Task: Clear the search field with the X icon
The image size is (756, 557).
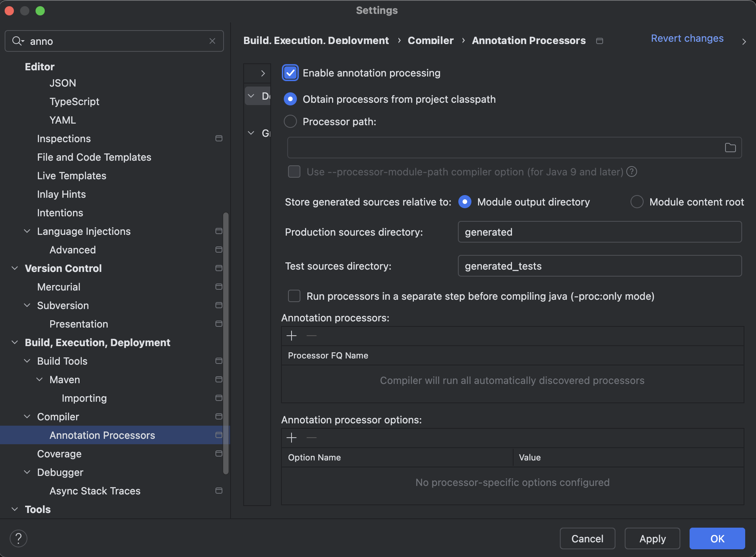Action: (212, 41)
